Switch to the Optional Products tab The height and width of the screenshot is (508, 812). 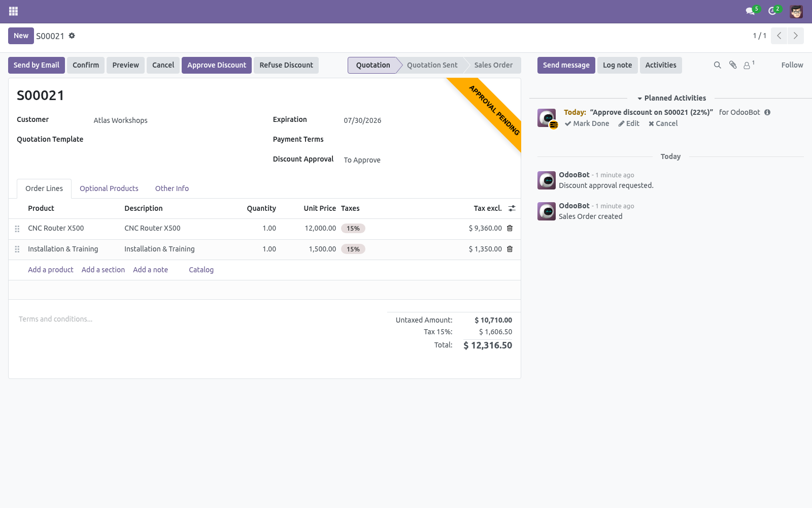click(x=109, y=188)
